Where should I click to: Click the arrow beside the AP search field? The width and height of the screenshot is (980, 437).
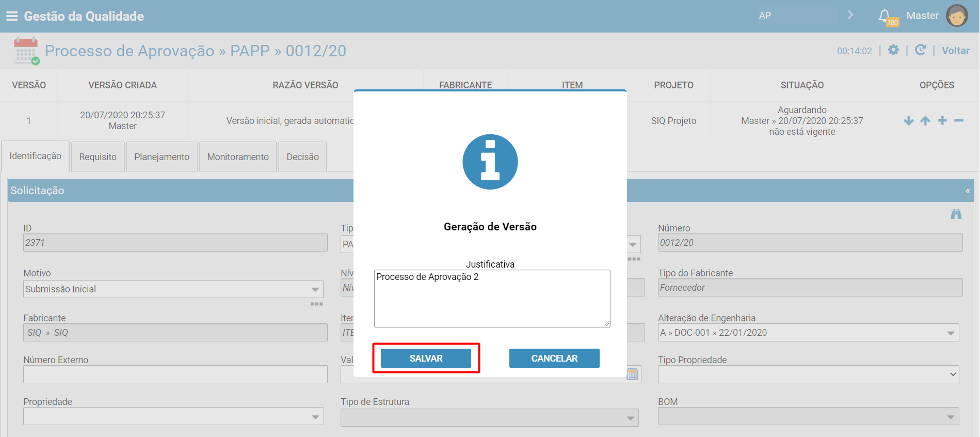point(850,15)
